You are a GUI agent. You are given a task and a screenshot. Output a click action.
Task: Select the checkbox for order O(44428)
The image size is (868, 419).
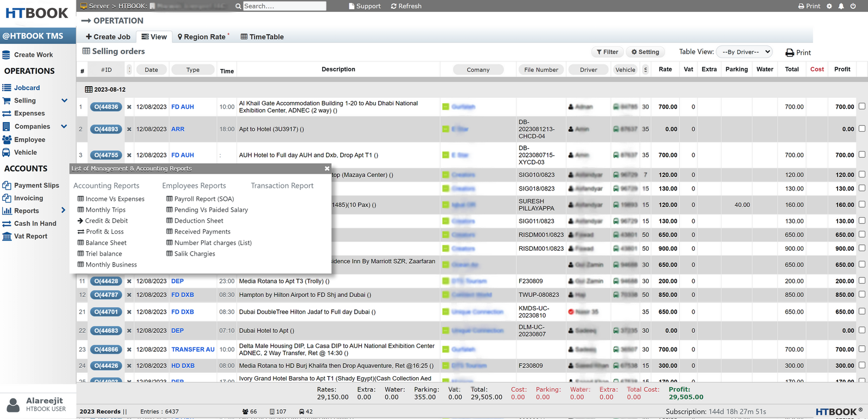(x=861, y=281)
